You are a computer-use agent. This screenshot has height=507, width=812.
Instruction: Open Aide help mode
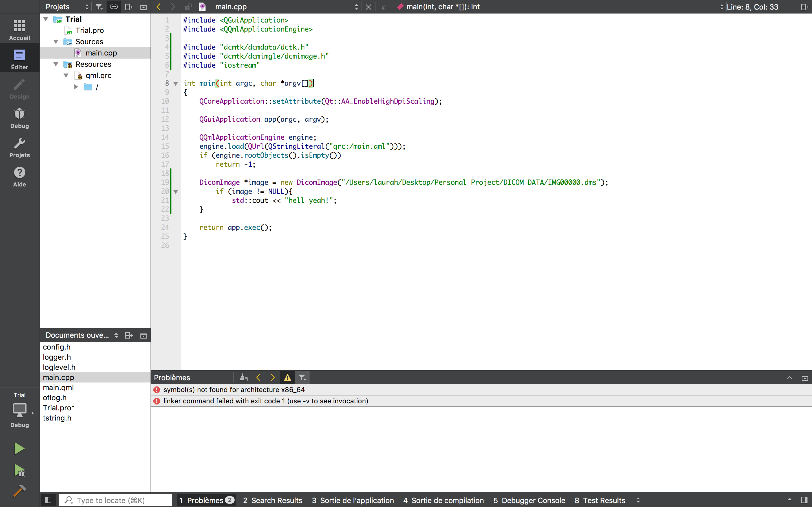(19, 177)
